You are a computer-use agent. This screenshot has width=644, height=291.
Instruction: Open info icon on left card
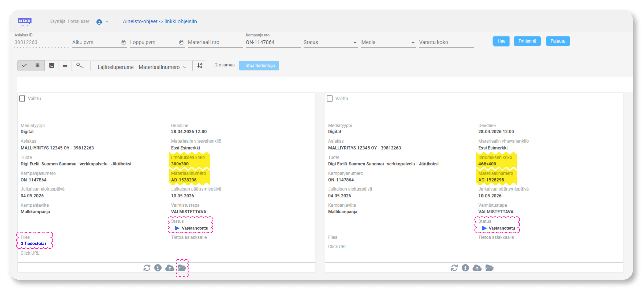(x=158, y=268)
